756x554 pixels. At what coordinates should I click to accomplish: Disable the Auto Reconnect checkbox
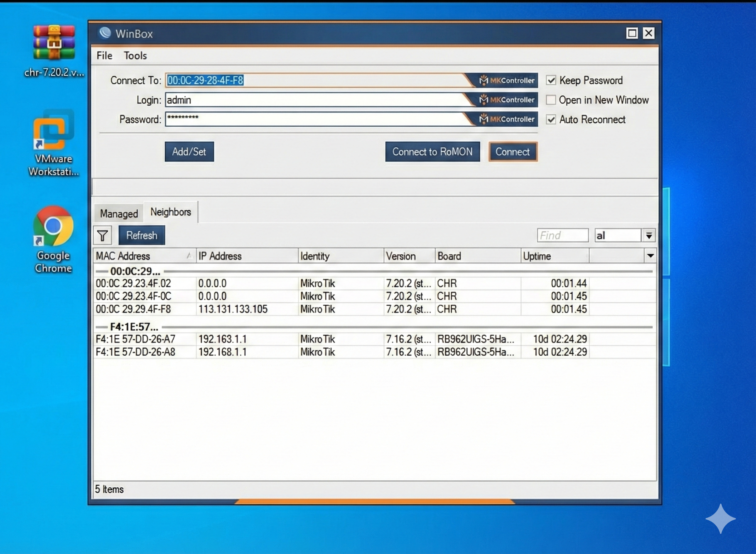pos(551,120)
